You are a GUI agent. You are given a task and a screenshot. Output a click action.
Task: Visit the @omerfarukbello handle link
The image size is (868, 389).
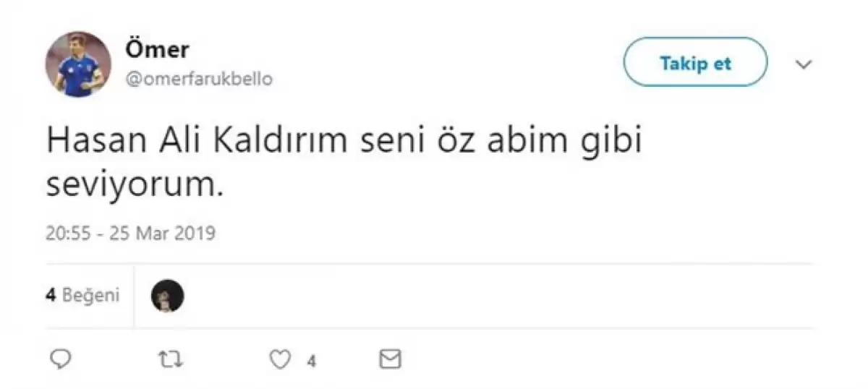(x=200, y=79)
